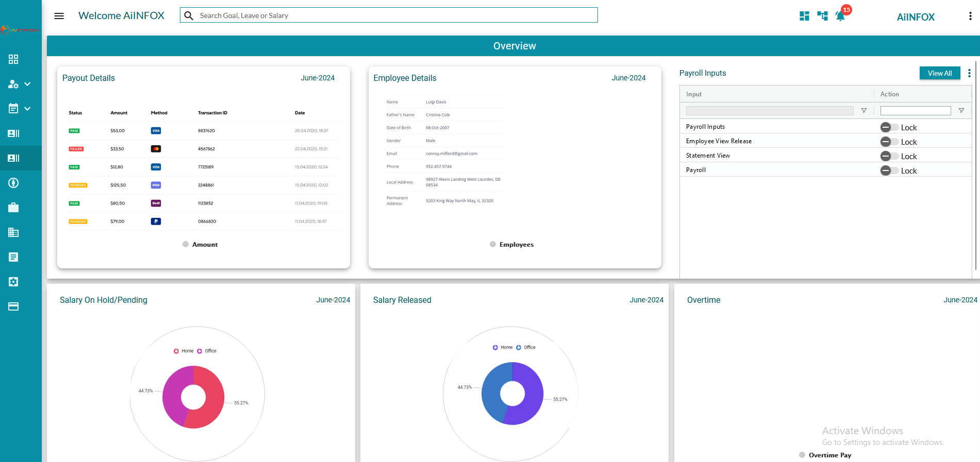The height and width of the screenshot is (462, 980).
Task: Toggle the Lock switch for Payroll row
Action: click(889, 170)
